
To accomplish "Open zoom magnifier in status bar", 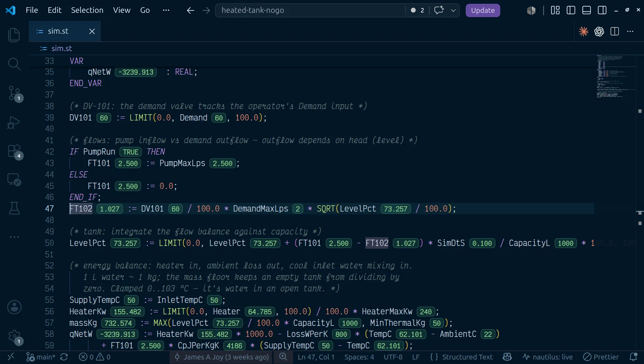I will tap(283, 357).
